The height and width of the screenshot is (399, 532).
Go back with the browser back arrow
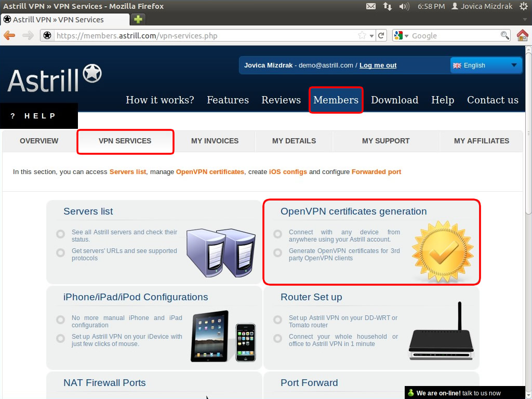click(9, 35)
